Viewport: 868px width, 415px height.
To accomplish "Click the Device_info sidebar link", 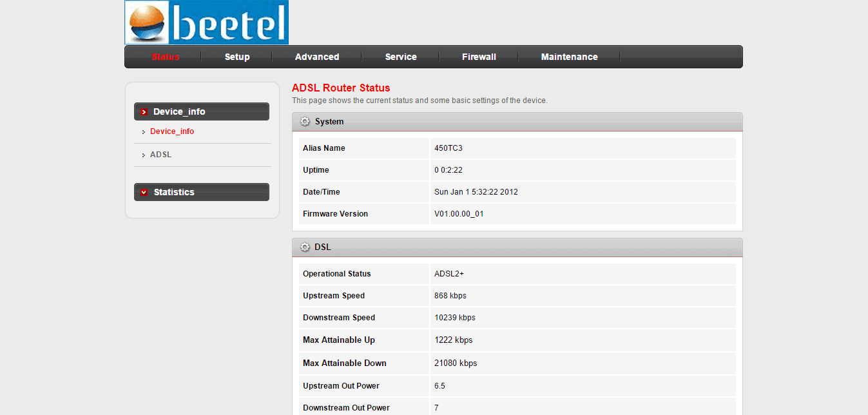I will click(x=171, y=131).
